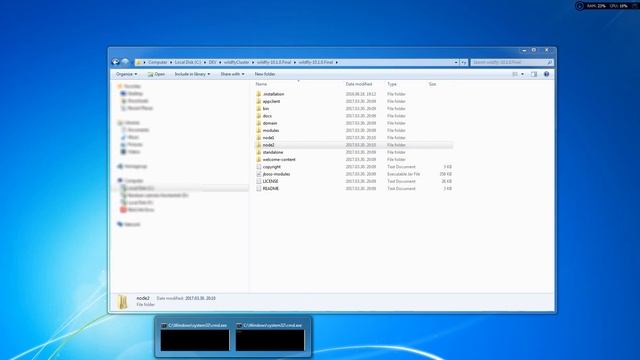The image size is (640, 360).
Task: Click wildflyCluster in the address breadcrumb
Action: [x=236, y=62]
